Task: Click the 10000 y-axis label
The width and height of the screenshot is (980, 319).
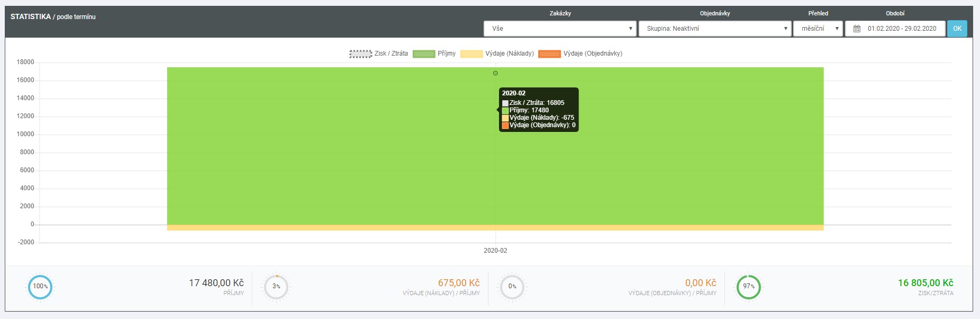Action: pyautogui.click(x=25, y=134)
